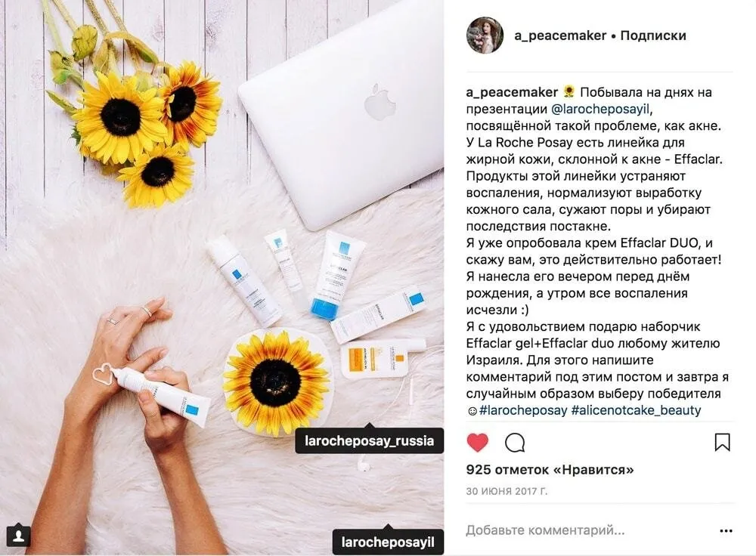Click the larocheposayil photo tag
756x556 pixels.
[388, 542]
